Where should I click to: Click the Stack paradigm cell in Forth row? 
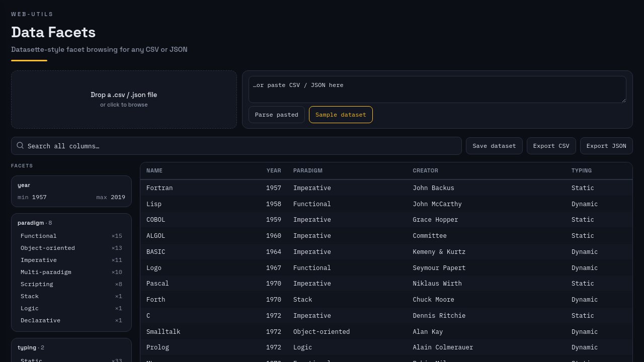(x=303, y=300)
